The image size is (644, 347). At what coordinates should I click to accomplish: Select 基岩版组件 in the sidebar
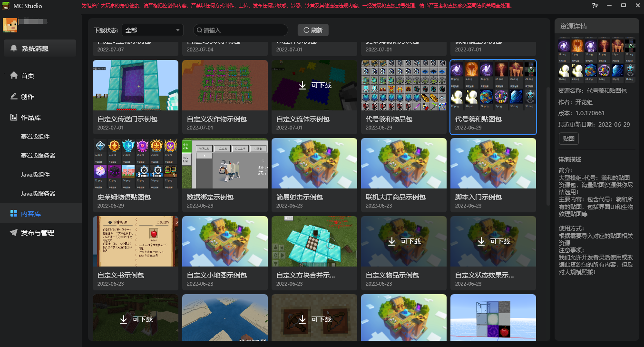point(35,137)
